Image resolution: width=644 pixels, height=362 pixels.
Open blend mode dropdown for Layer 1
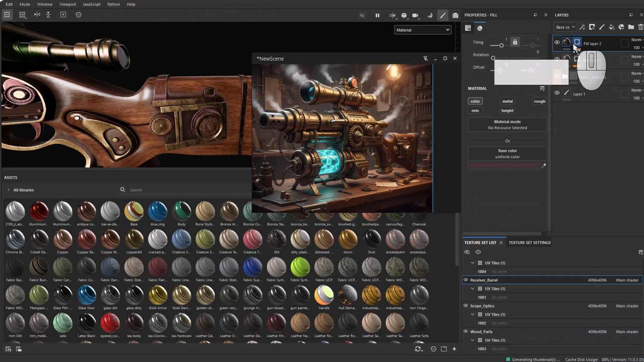pyautogui.click(x=637, y=90)
